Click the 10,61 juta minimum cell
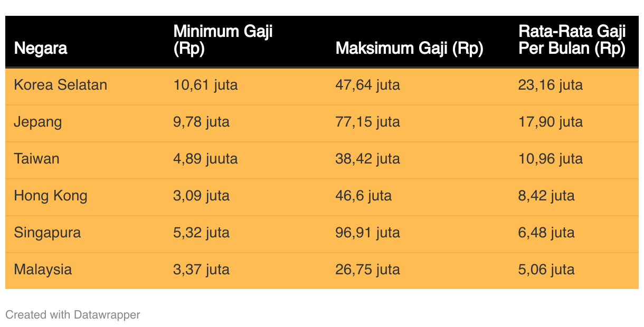Viewport: 644px width, 327px height. click(206, 85)
